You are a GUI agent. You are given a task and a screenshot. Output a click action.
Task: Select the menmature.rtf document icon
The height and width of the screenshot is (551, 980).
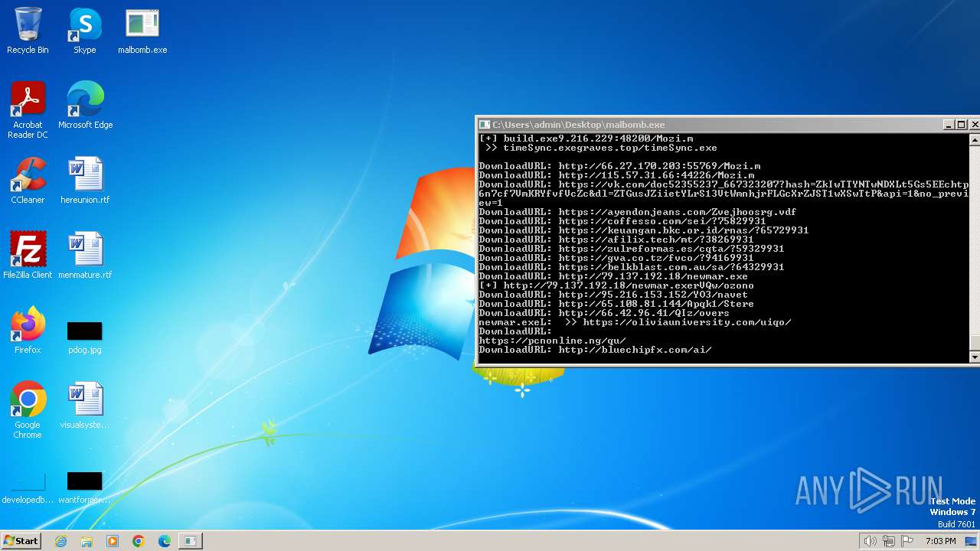(x=85, y=256)
